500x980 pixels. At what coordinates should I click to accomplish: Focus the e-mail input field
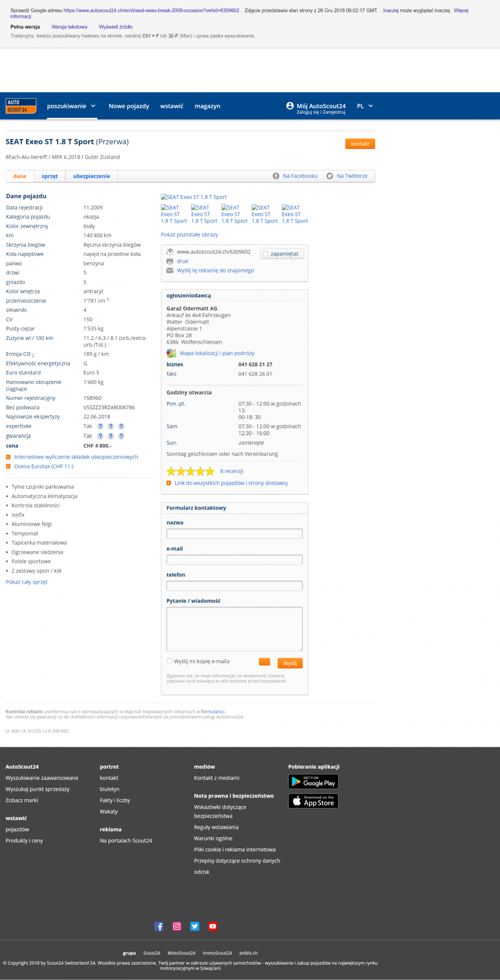(x=234, y=560)
